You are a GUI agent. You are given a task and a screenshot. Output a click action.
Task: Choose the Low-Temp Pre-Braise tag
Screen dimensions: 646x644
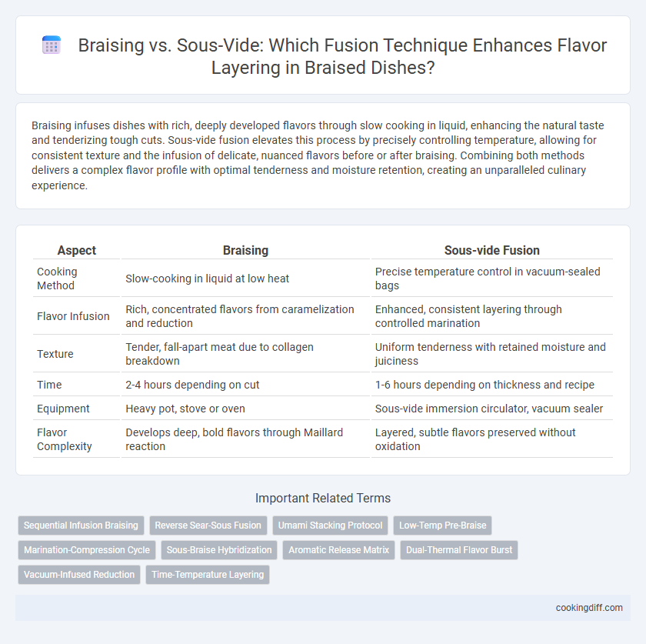click(x=442, y=526)
